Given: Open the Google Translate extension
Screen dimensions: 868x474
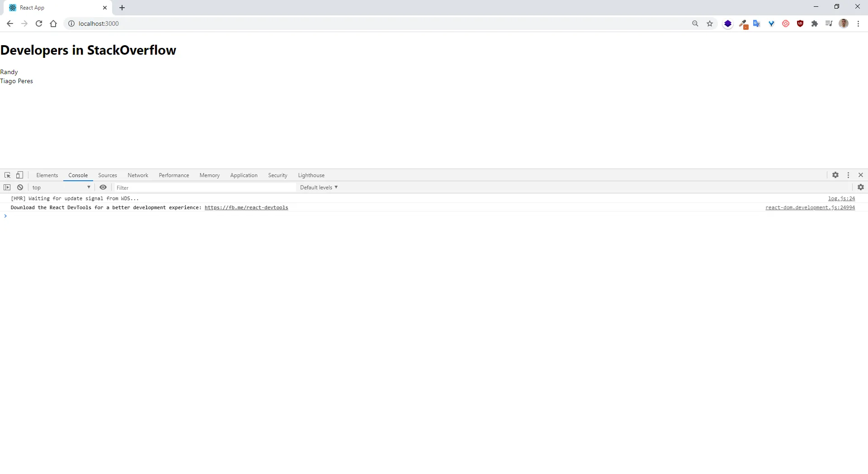Looking at the screenshot, I should (x=757, y=23).
